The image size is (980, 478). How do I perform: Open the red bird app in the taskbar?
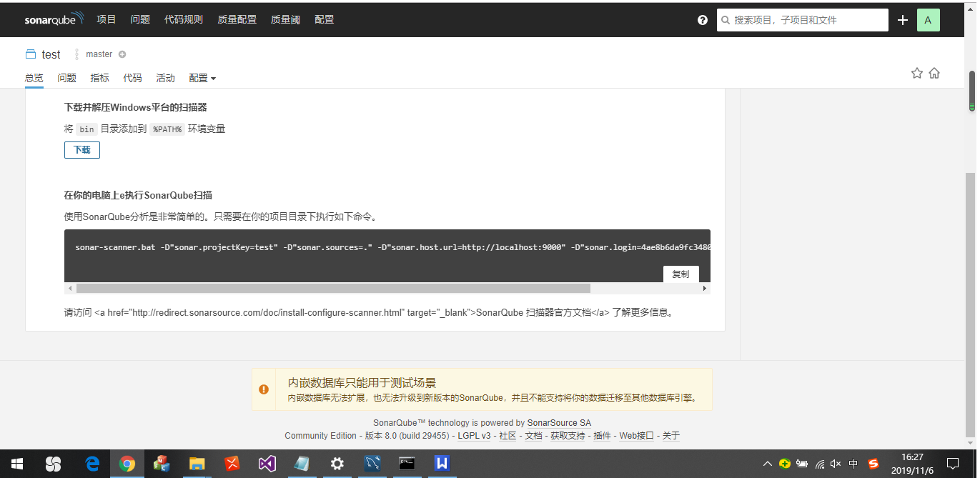pos(232,464)
